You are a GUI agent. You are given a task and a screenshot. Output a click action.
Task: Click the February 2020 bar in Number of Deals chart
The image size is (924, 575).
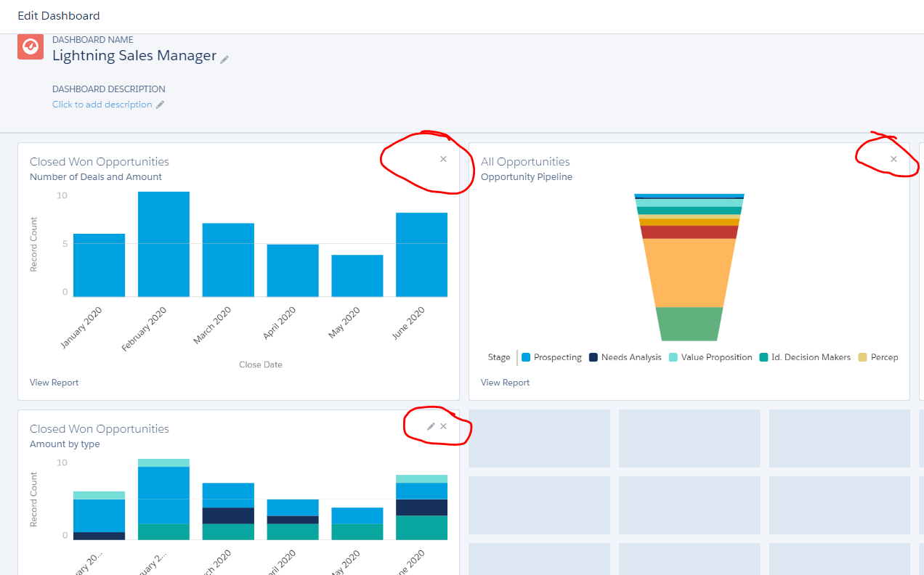pos(163,244)
